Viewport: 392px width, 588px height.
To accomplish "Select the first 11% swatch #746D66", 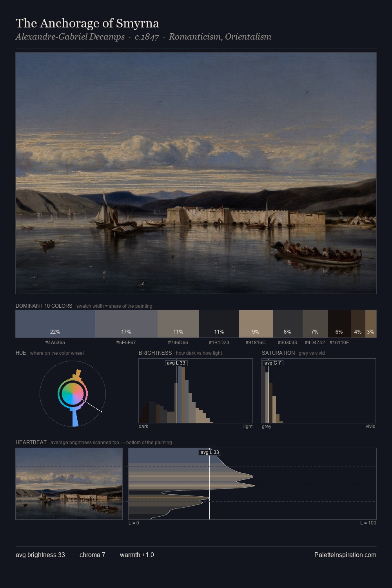I will point(178,324).
